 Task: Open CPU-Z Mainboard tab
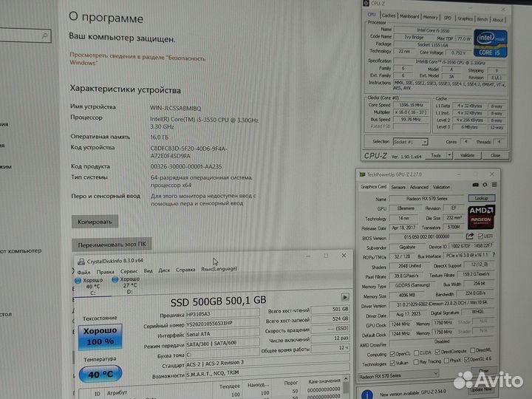coord(409,16)
